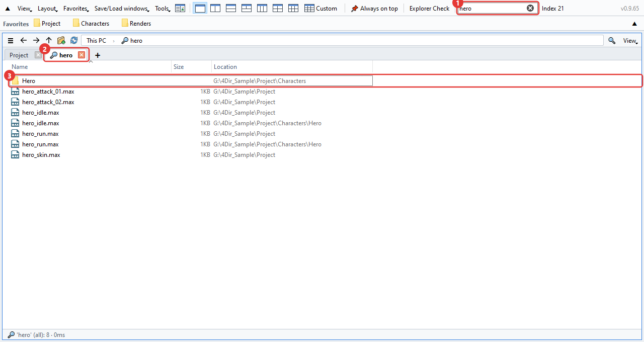
Task: Close the Project tab
Action: coord(38,55)
